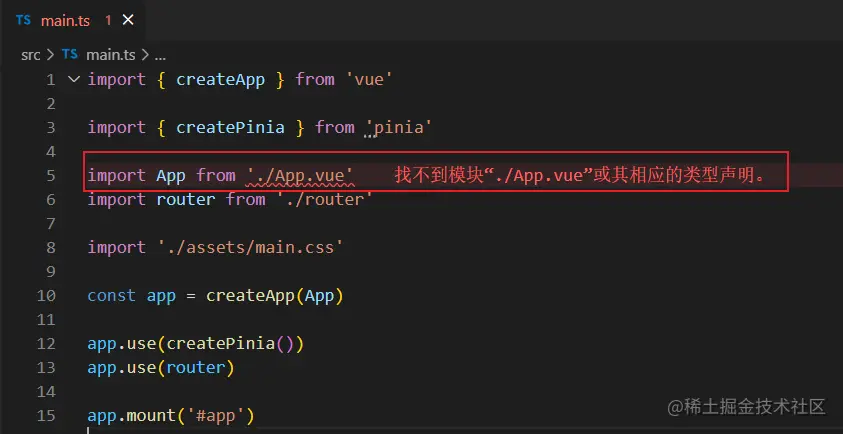Click the breadcrumb ellipsis symbol entry
The height and width of the screenshot is (434, 843).
(160, 55)
